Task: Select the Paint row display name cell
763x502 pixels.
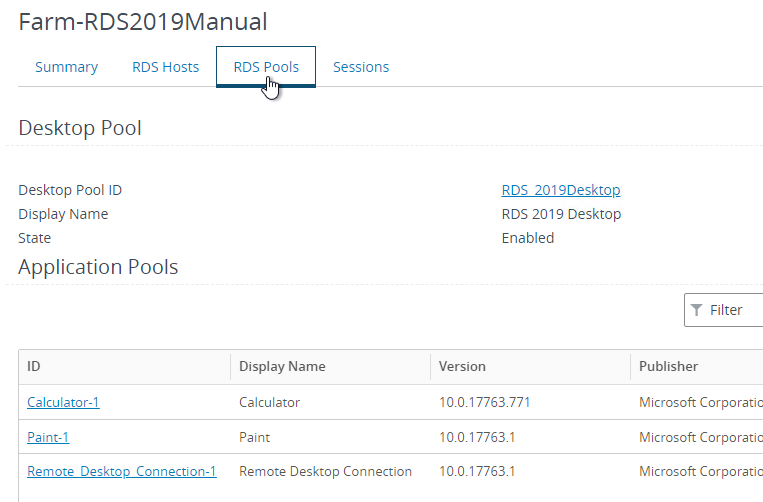Action: pyautogui.click(x=254, y=437)
